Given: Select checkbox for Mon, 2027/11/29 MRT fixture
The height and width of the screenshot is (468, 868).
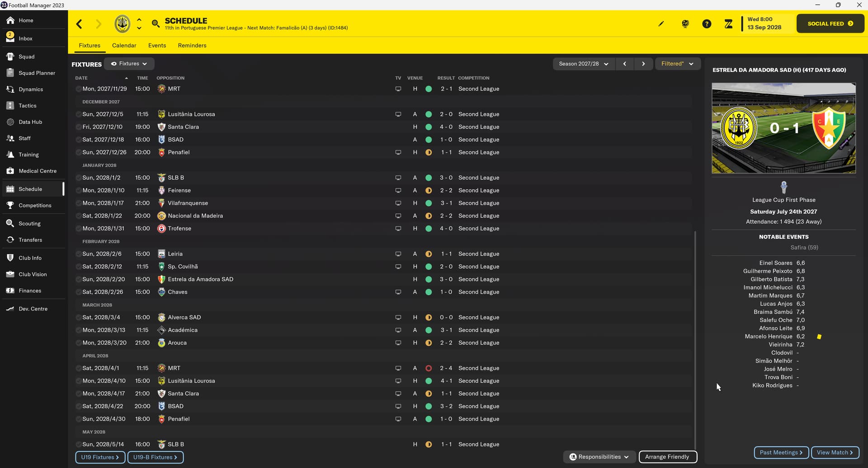Looking at the screenshot, I should 79,89.
